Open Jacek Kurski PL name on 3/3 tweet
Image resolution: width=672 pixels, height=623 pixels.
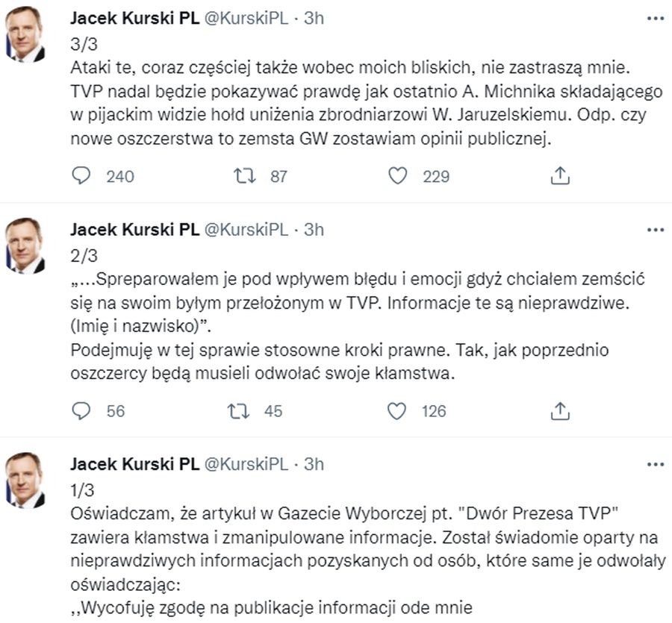[134, 19]
